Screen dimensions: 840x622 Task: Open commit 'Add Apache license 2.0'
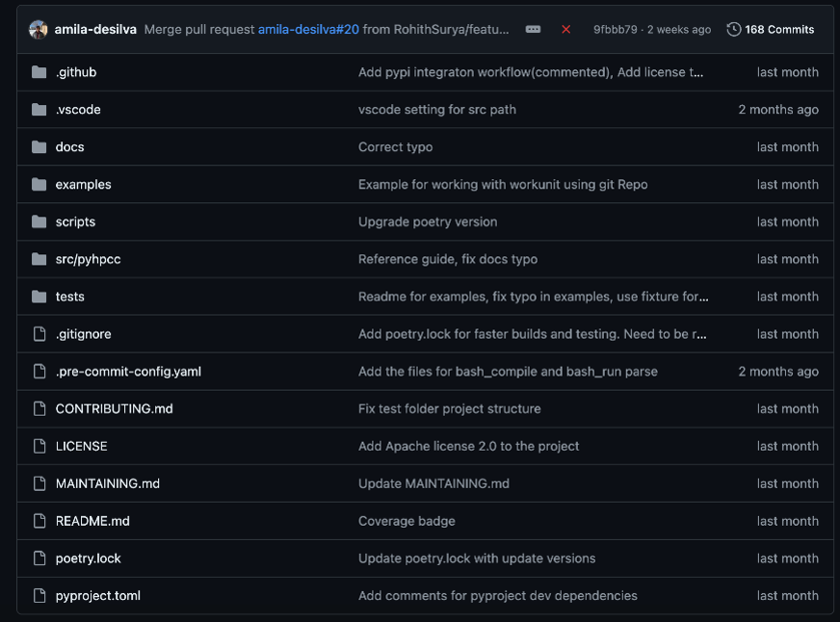tap(469, 447)
